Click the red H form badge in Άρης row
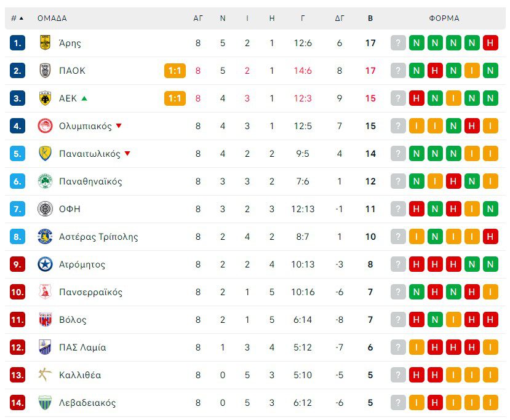This screenshot has width=510, height=420. (490, 43)
